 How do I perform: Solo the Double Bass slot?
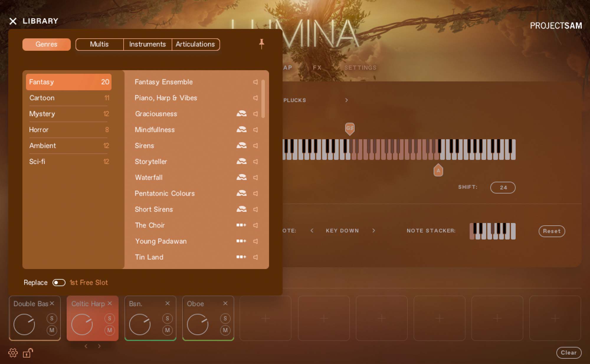[x=52, y=318]
